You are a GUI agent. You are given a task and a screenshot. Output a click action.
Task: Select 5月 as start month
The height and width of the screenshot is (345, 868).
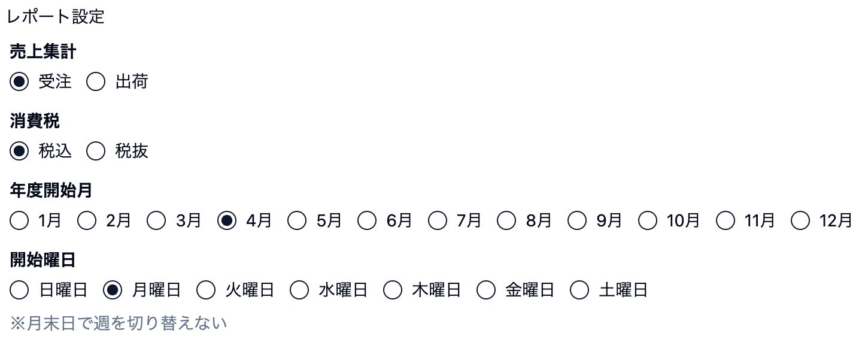pos(297,221)
